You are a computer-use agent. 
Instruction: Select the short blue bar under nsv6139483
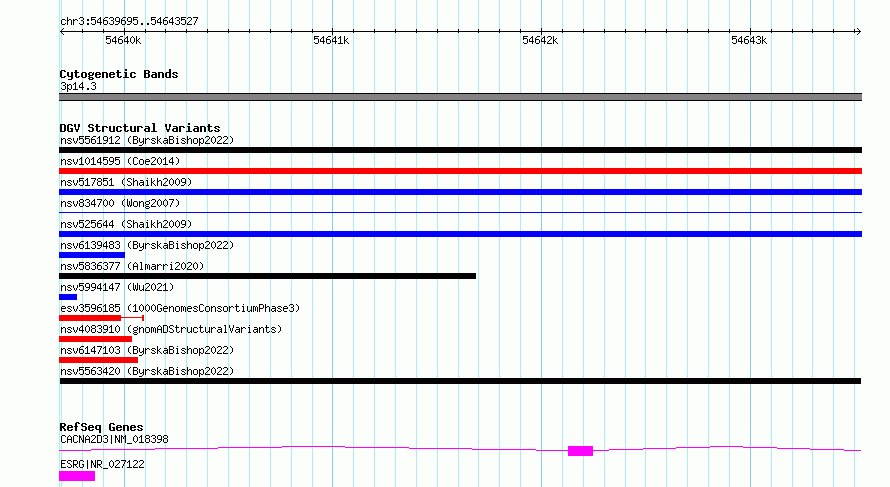(92, 255)
